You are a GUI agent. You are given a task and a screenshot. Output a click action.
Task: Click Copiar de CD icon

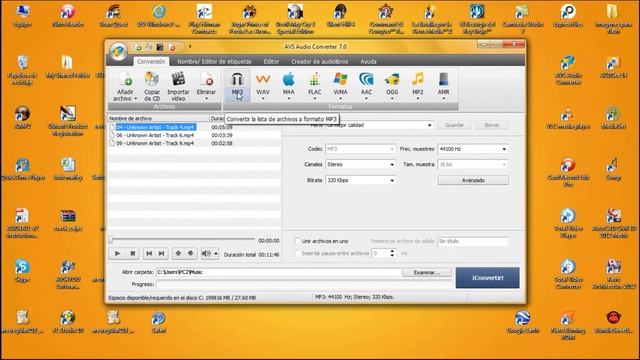pyautogui.click(x=151, y=79)
